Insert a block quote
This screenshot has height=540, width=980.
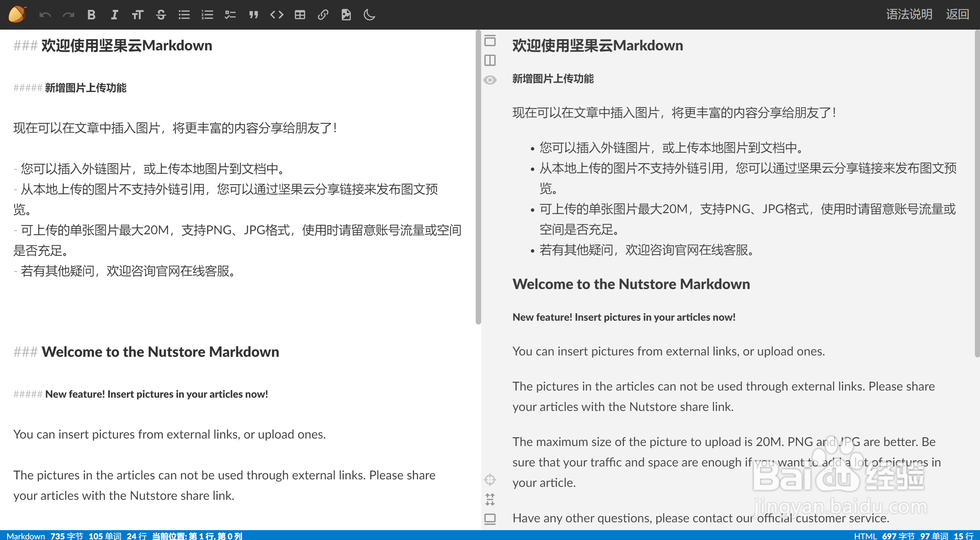pos(253,15)
